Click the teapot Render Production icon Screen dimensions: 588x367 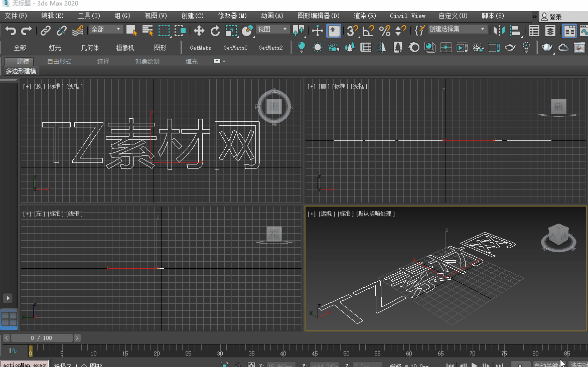pyautogui.click(x=547, y=47)
